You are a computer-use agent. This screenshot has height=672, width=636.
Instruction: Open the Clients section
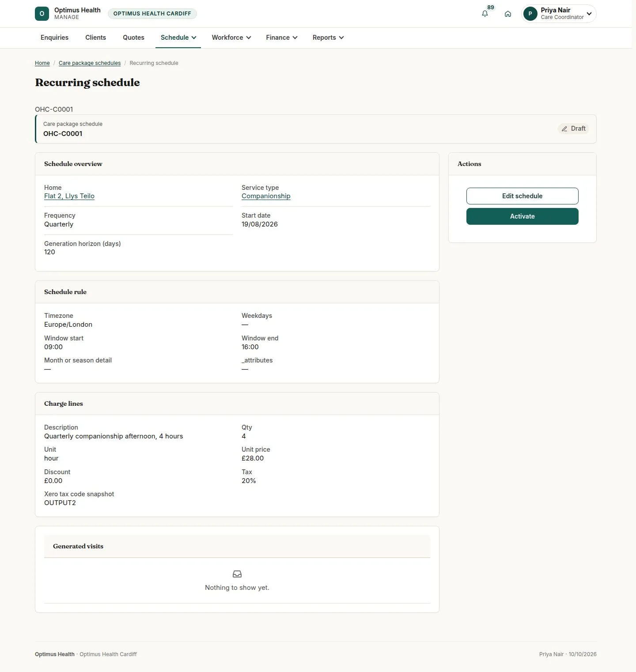(95, 38)
